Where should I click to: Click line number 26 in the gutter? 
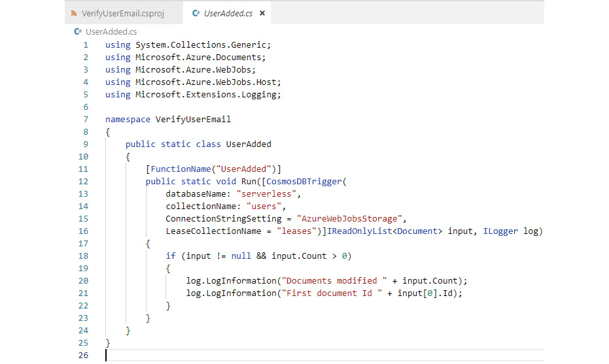point(83,356)
